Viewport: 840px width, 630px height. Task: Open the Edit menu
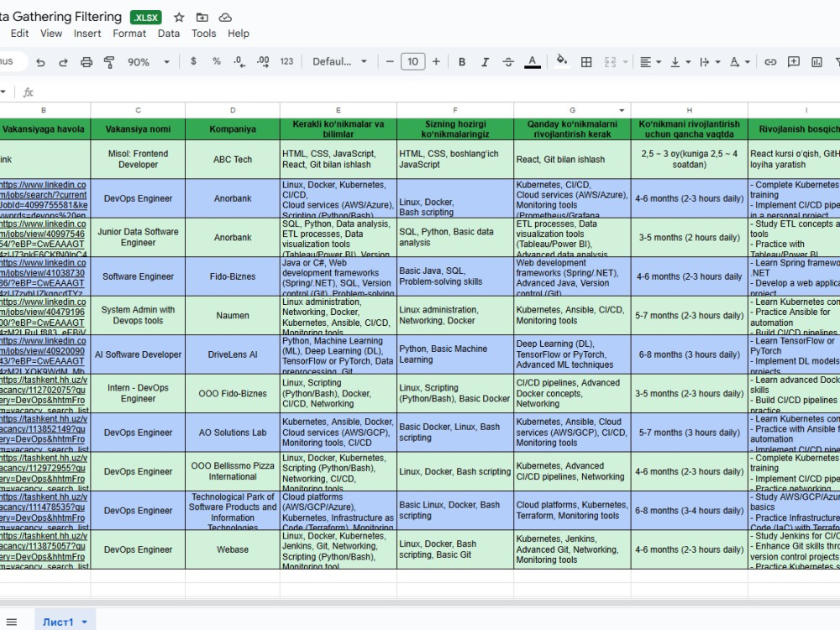20,34
